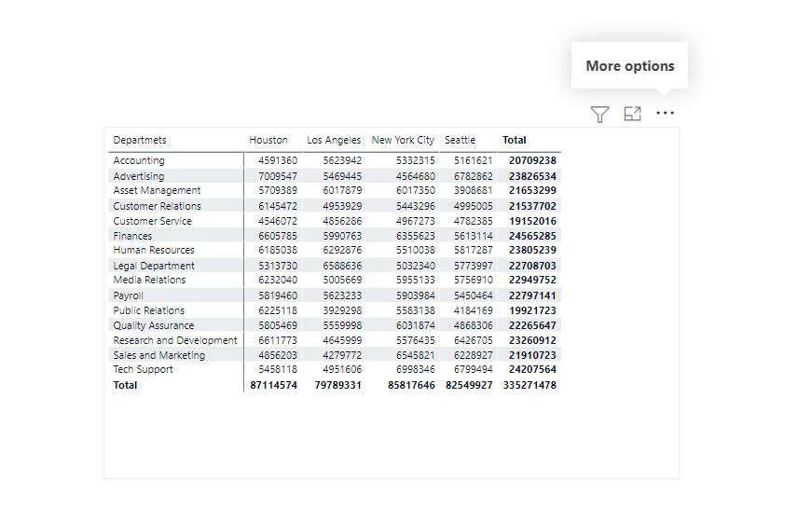Select the Research and Development row label

pos(175,341)
